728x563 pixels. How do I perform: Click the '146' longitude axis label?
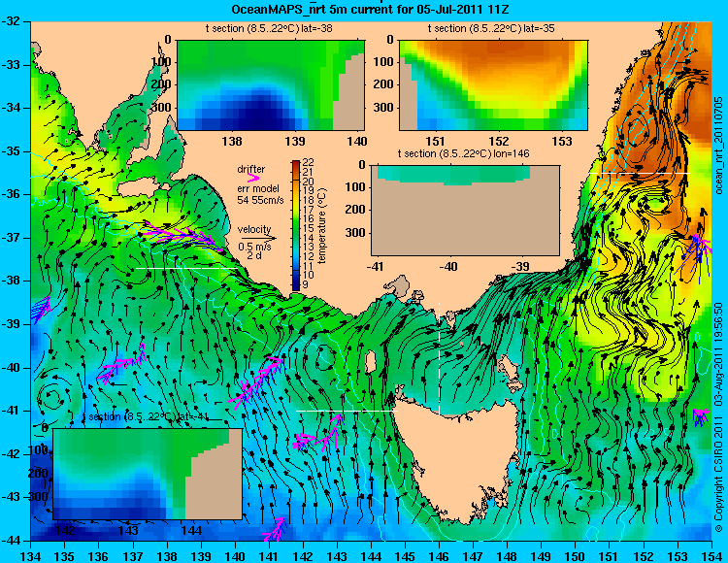click(439, 556)
